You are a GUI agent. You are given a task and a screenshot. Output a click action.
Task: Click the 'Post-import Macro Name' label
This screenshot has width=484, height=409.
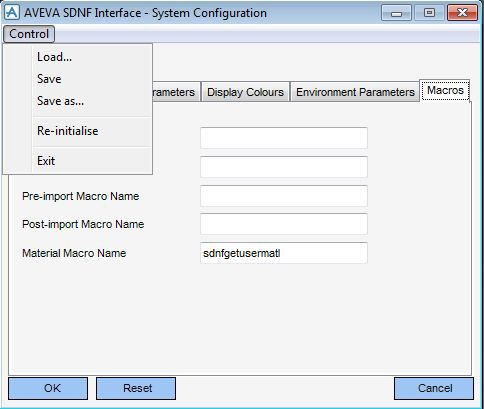[83, 224]
